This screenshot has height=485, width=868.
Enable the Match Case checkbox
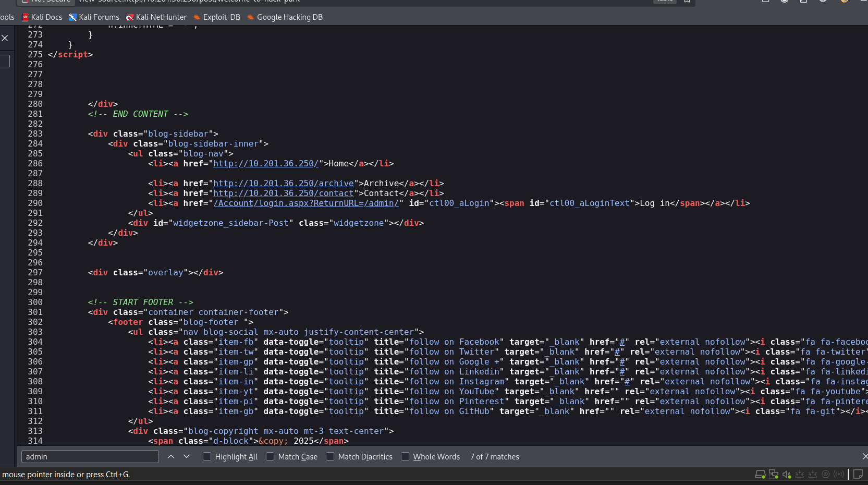coord(270,456)
